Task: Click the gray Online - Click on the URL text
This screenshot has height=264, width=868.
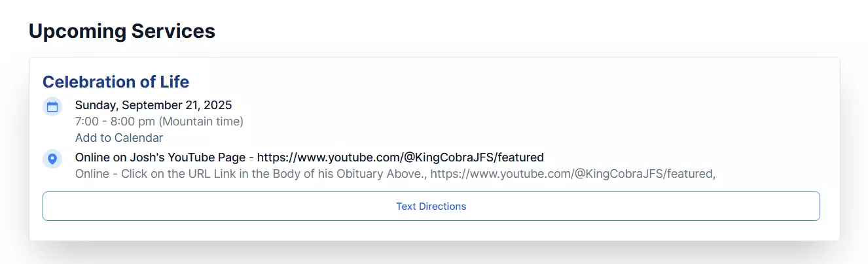Action: tap(173, 174)
